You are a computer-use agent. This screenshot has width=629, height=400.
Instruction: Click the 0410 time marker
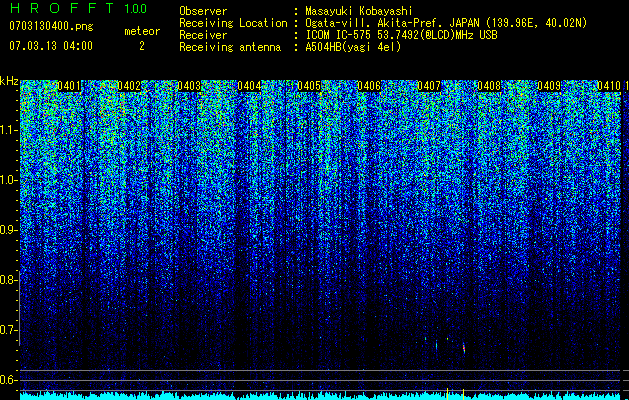click(609, 86)
